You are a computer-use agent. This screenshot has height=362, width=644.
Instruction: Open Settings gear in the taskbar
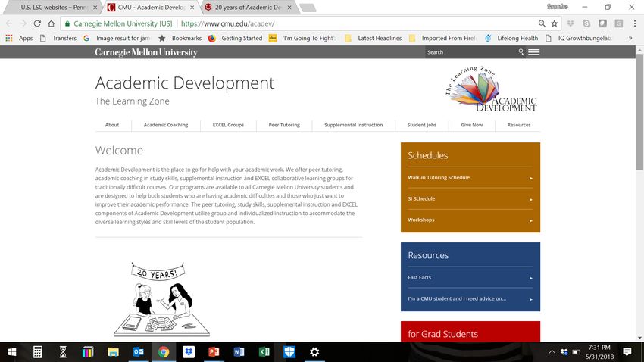point(314,351)
